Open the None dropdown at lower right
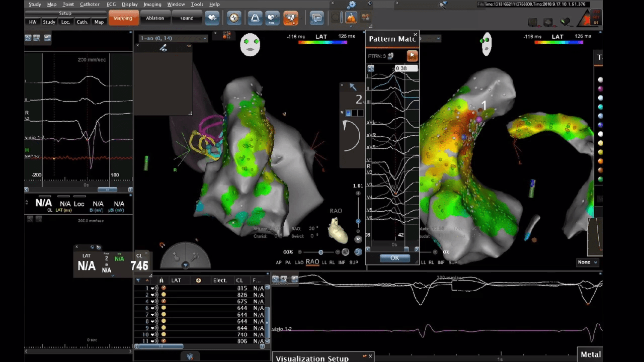 point(588,262)
